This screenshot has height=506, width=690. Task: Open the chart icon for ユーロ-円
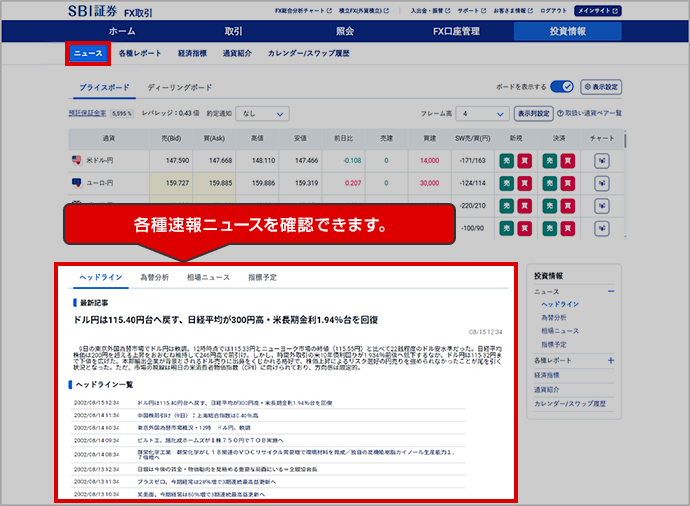point(602,183)
